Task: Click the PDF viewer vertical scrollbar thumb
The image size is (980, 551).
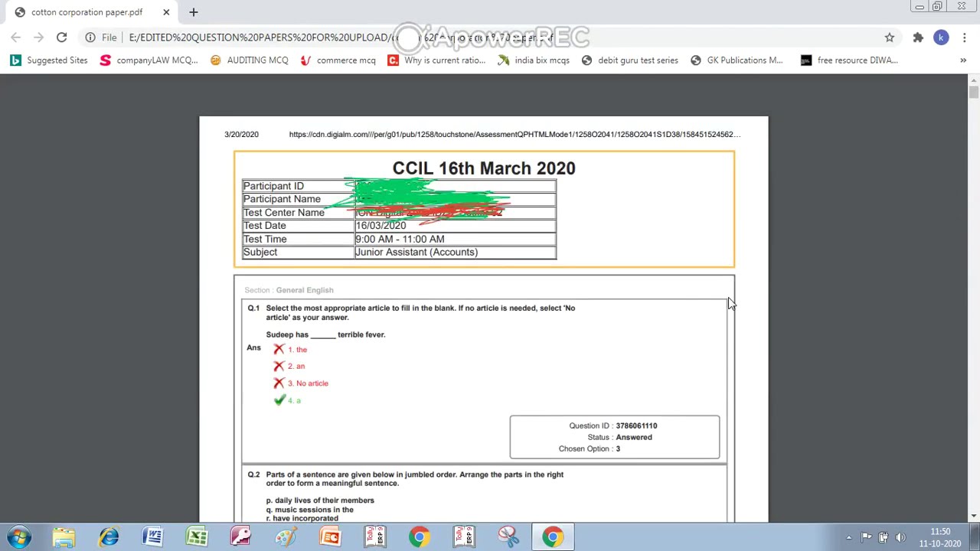Action: [x=974, y=93]
